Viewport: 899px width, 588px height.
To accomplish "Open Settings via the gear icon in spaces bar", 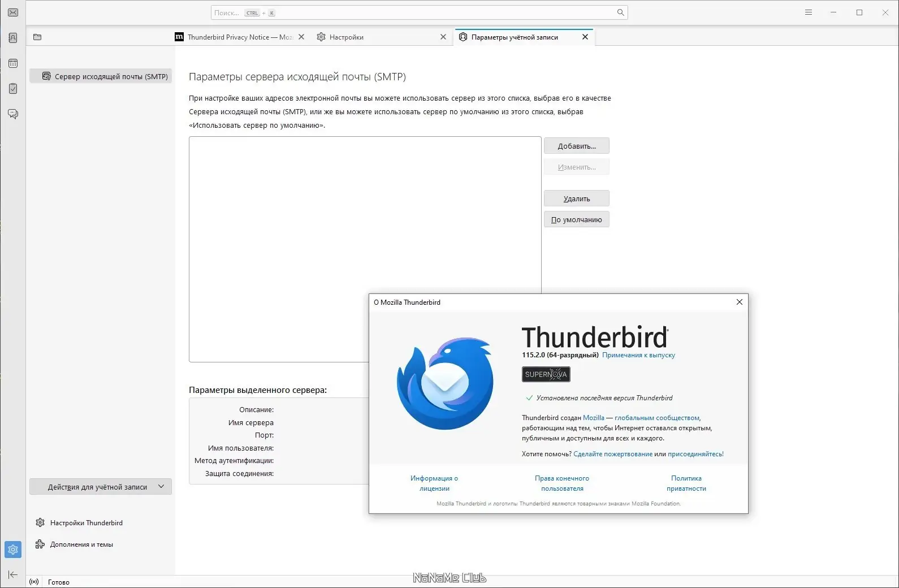I will tap(13, 550).
